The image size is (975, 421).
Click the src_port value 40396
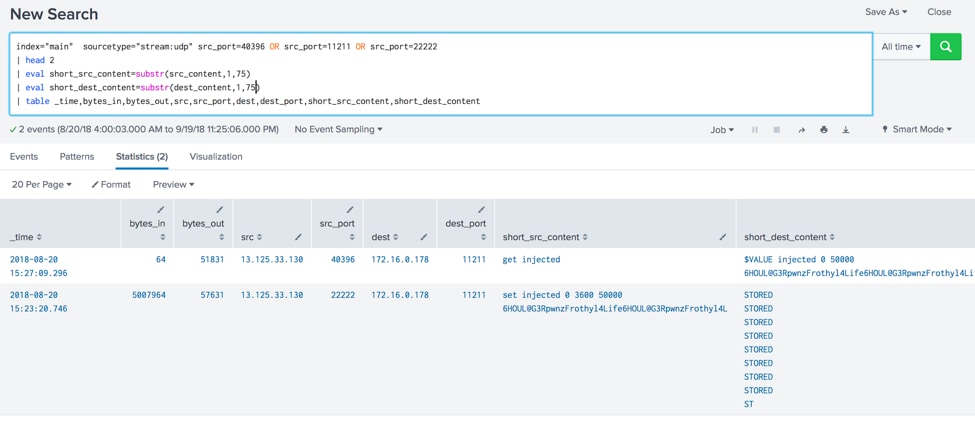click(343, 259)
